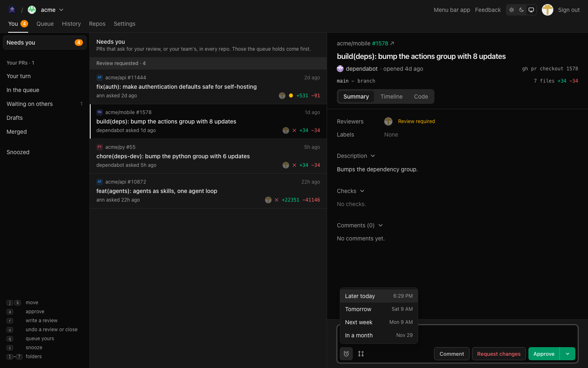Viewport: 588px width, 368px height.
Task: Click pending yellow status dot on #11444
Action: [291, 96]
